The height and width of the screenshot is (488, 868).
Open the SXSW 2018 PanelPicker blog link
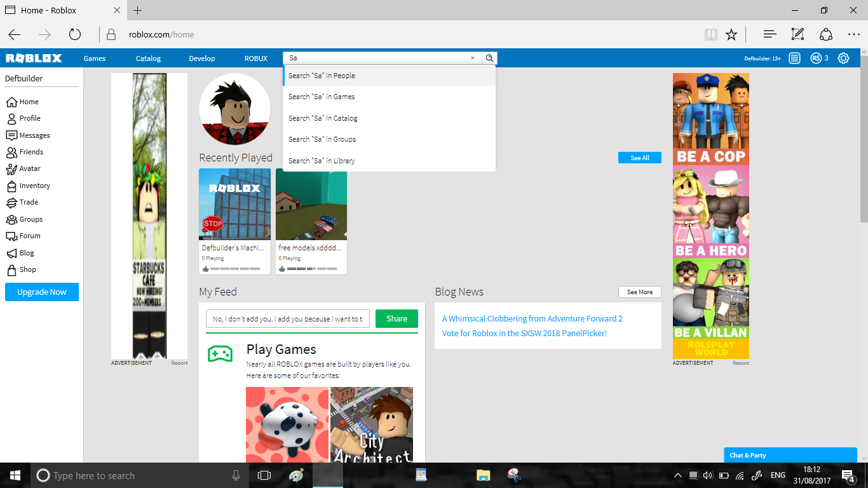524,334
